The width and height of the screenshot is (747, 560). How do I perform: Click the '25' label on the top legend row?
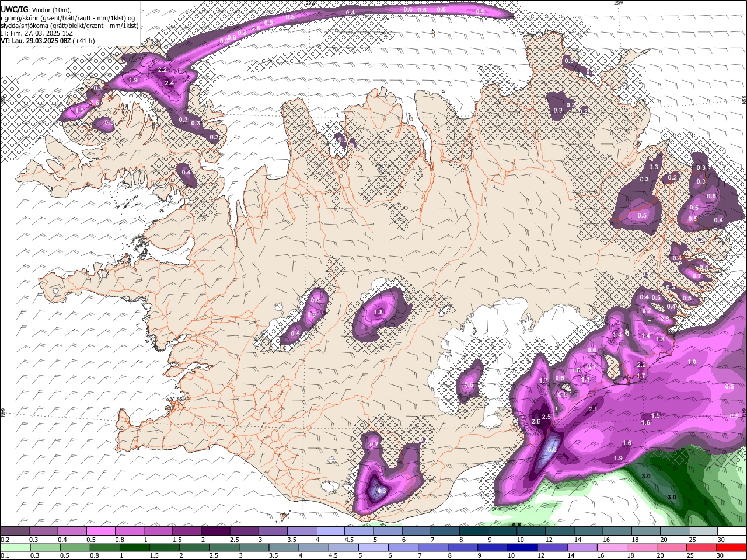[x=692, y=540]
